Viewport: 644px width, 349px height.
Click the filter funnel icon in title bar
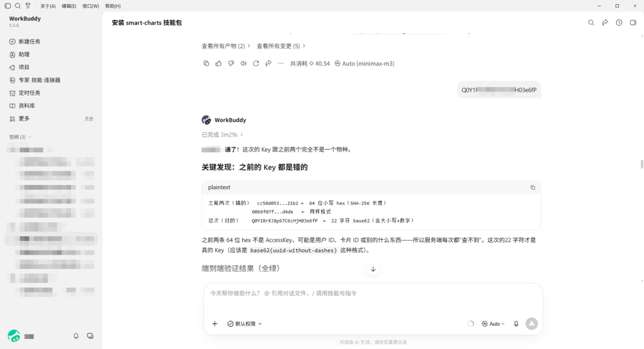(x=28, y=6)
